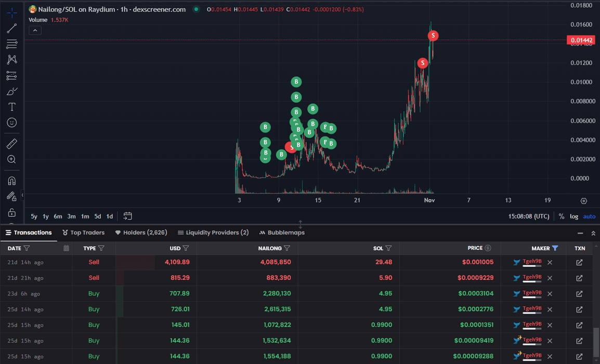Set chart range to 3m
Image resolution: width=600 pixels, height=364 pixels.
pos(71,216)
